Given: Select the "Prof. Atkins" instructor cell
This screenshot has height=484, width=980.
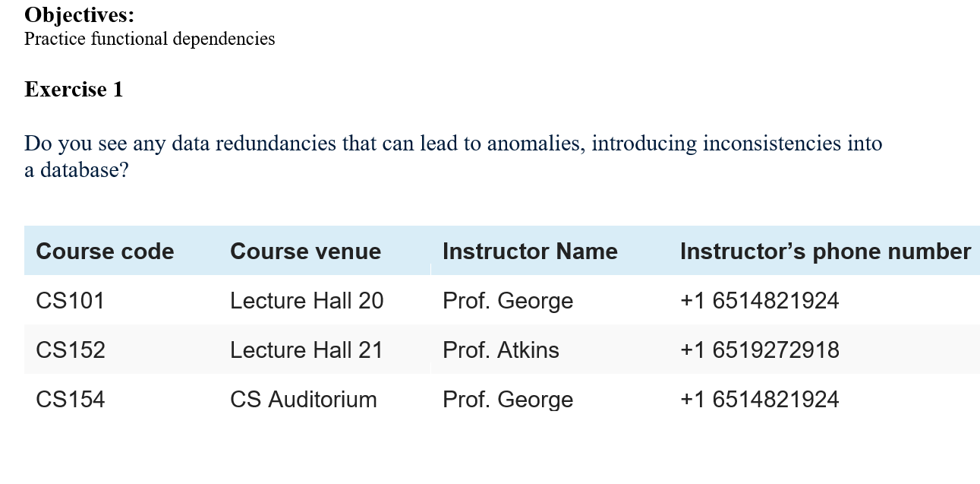Looking at the screenshot, I should 501,350.
